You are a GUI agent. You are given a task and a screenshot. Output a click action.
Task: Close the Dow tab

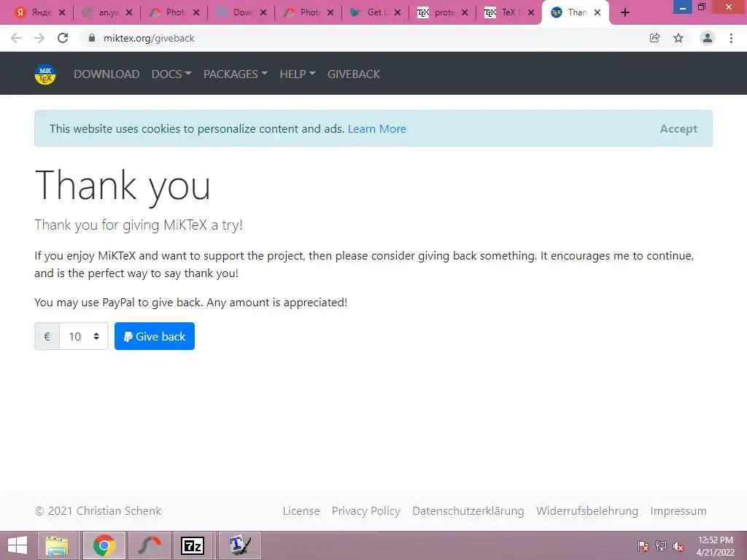(263, 13)
